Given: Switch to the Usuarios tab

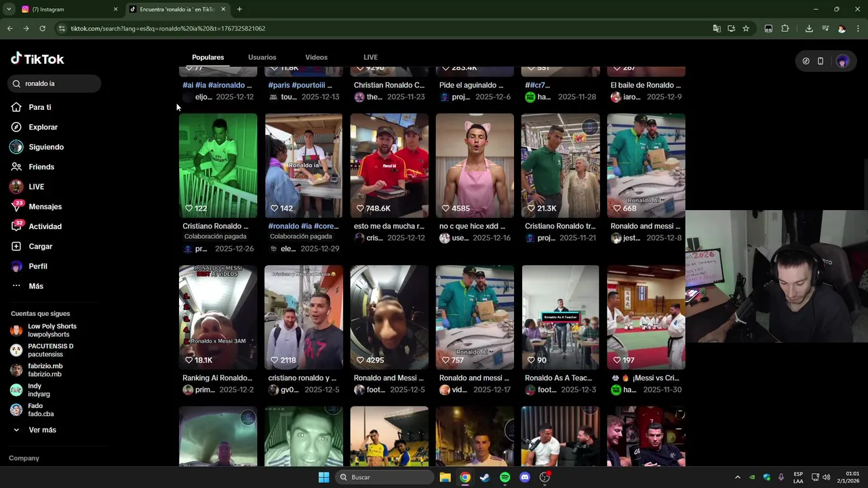Looking at the screenshot, I should (x=262, y=57).
